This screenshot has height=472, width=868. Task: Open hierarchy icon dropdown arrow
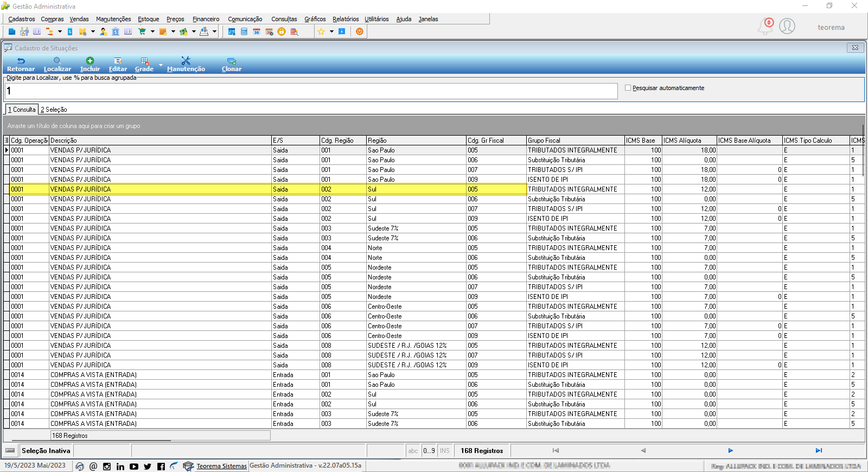(60, 31)
